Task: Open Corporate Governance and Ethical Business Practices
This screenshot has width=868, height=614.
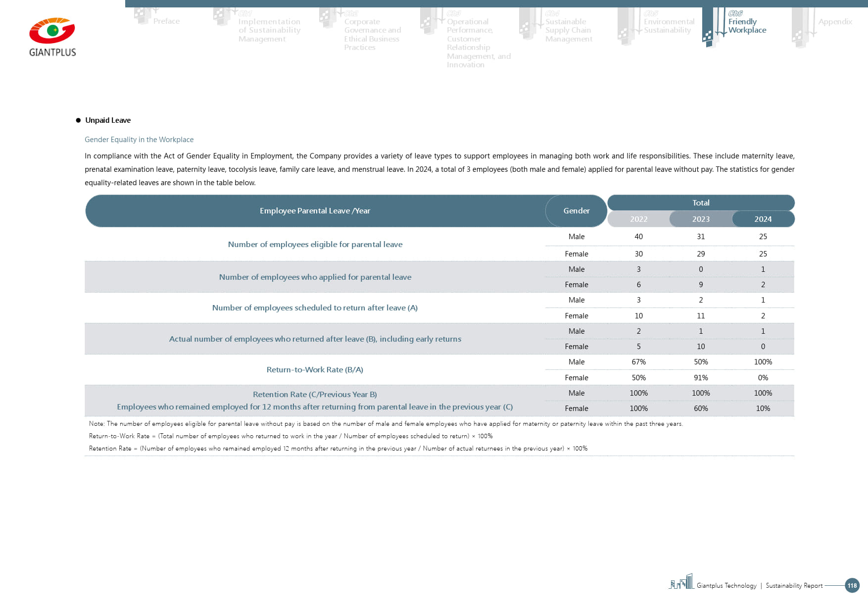Action: point(372,35)
